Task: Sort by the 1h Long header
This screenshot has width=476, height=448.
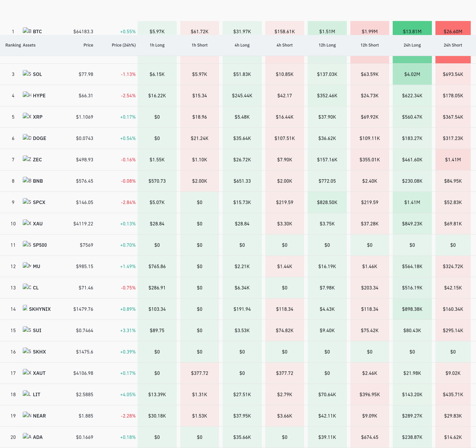Action: pyautogui.click(x=157, y=45)
